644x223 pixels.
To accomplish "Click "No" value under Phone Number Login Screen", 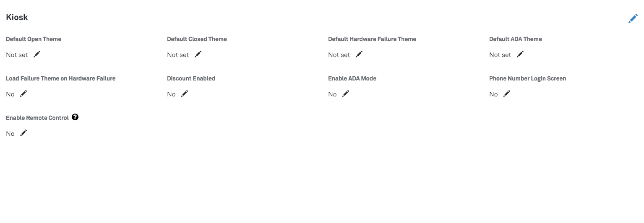I will click(x=493, y=94).
